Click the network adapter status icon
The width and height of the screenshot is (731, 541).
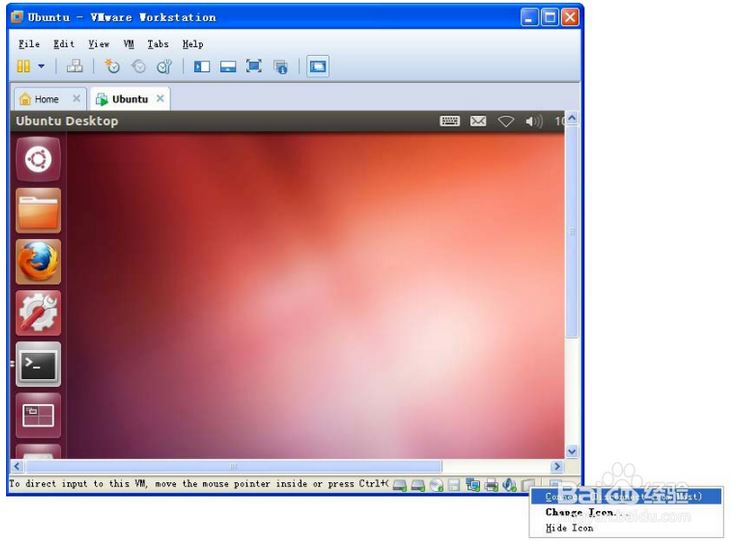click(x=473, y=486)
